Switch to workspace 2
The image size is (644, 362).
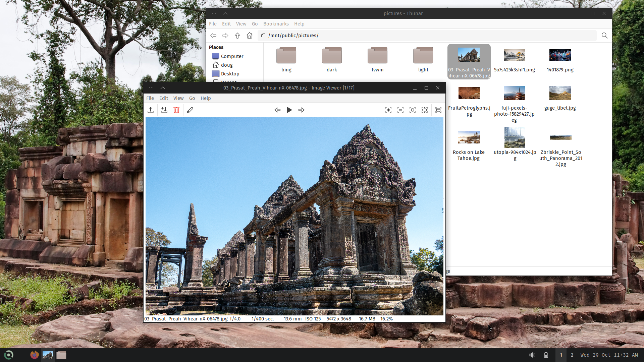[572, 355]
